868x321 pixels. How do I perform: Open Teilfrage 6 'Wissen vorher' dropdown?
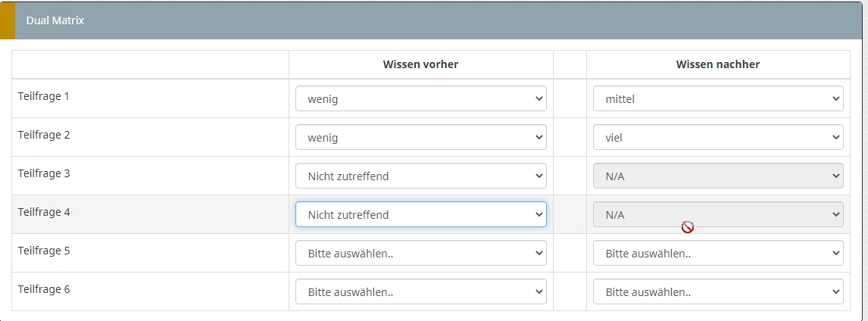pyautogui.click(x=420, y=291)
